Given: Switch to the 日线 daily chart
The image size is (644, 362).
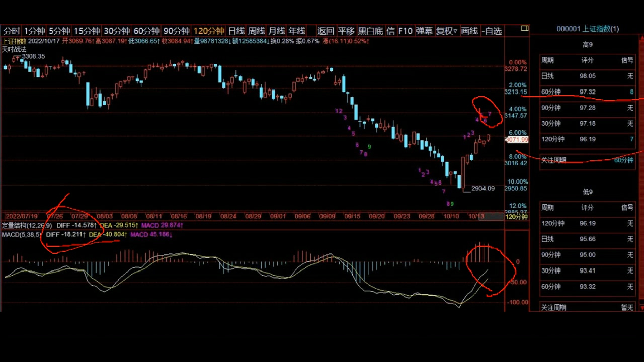Looking at the screenshot, I should tap(236, 31).
